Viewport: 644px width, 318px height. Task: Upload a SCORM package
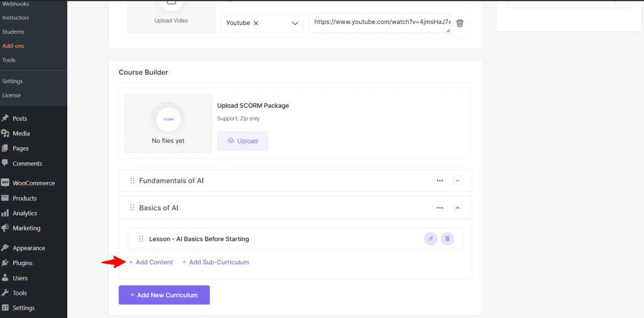click(x=243, y=141)
